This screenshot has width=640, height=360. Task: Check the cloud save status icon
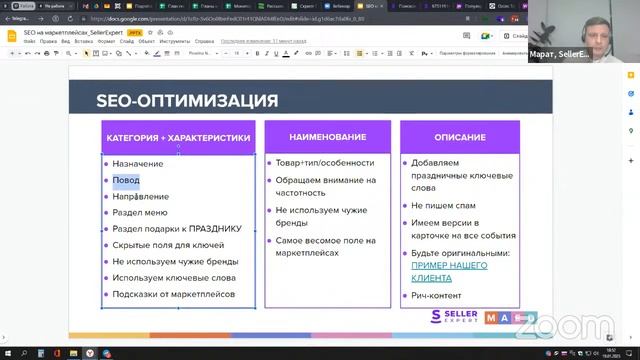170,33
